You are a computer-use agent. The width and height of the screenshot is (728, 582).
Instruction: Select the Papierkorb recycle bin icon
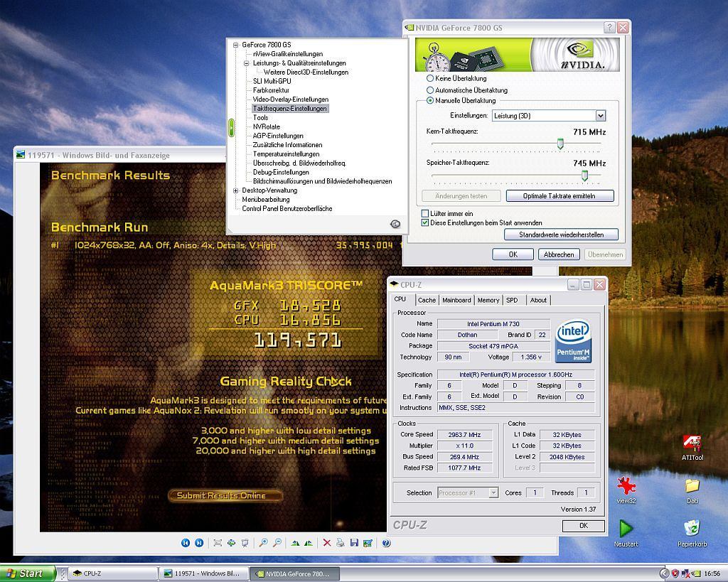692,533
